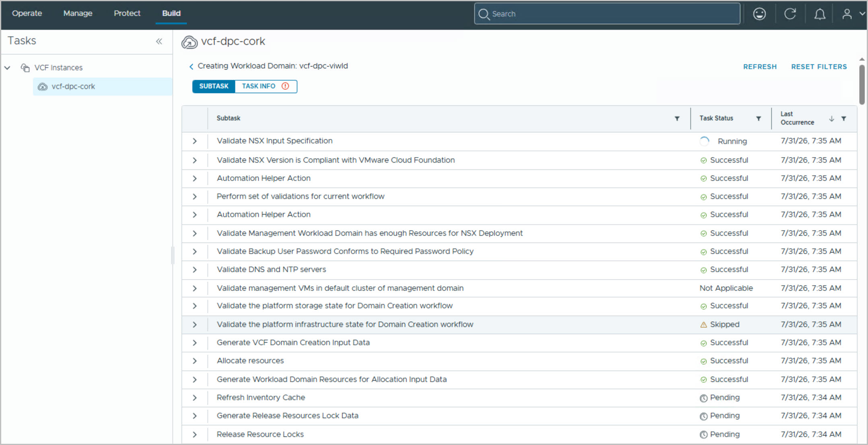Click the Not Applicable status text
This screenshot has height=445, width=868.
(x=726, y=288)
